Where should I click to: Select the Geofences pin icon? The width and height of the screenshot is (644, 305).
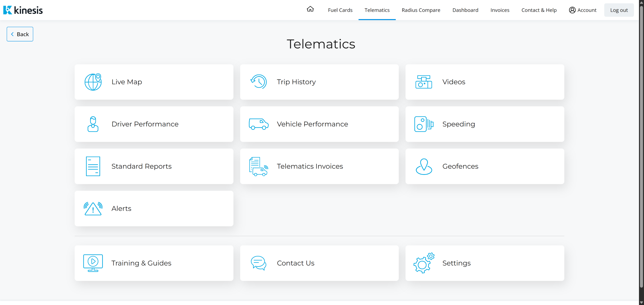coord(424,166)
